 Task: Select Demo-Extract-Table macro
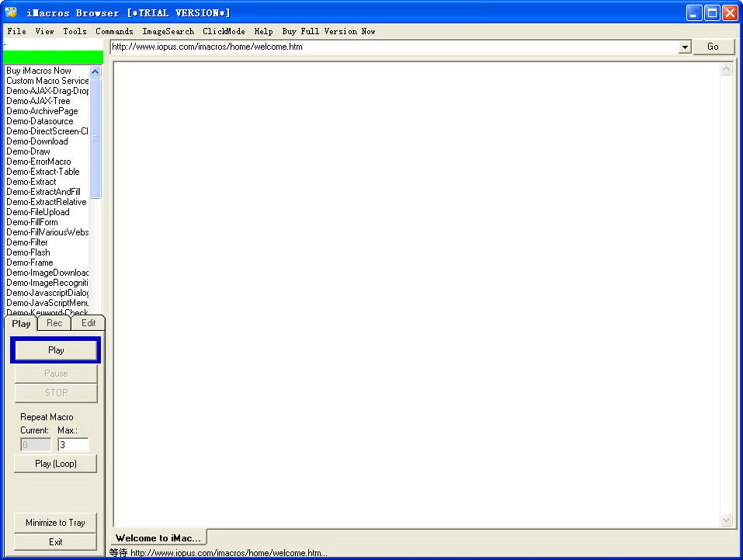(43, 172)
